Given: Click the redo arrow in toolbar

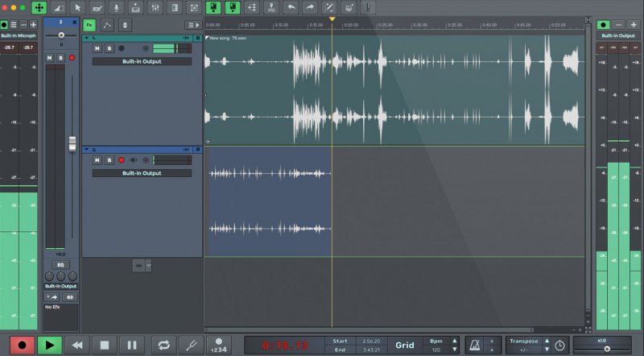Looking at the screenshot, I should [310, 7].
